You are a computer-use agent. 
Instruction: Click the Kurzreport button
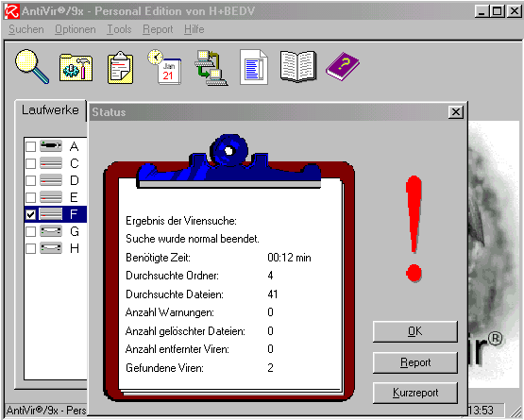415,393
